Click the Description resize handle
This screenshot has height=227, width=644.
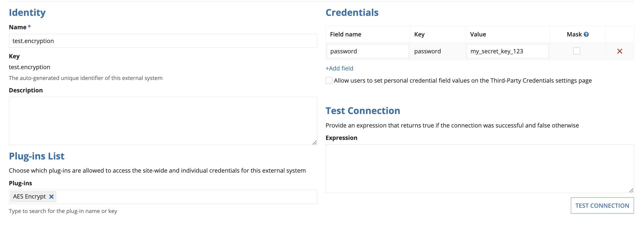314,143
